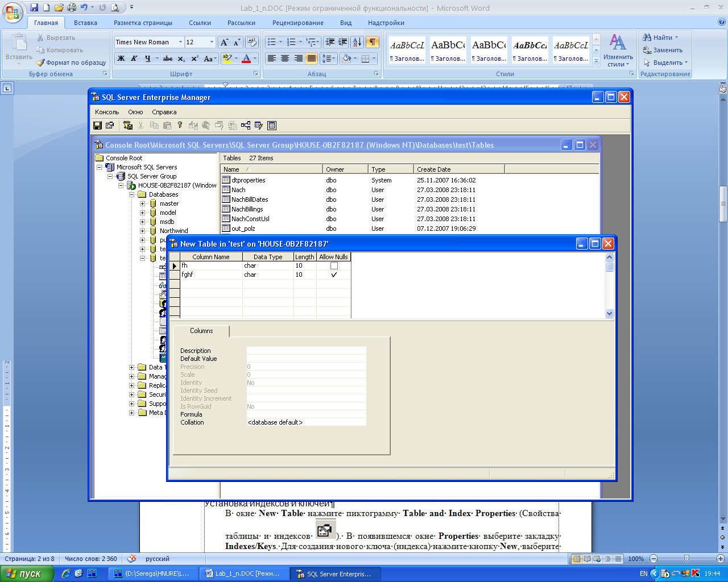Click the Sort icon in paragraph group
The height and width of the screenshot is (582, 728).
tap(357, 42)
